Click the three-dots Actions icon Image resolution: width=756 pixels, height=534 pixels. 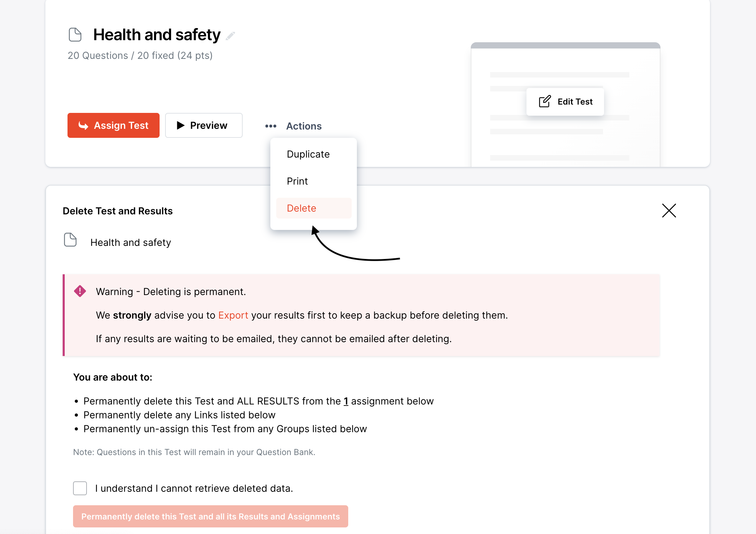click(271, 126)
